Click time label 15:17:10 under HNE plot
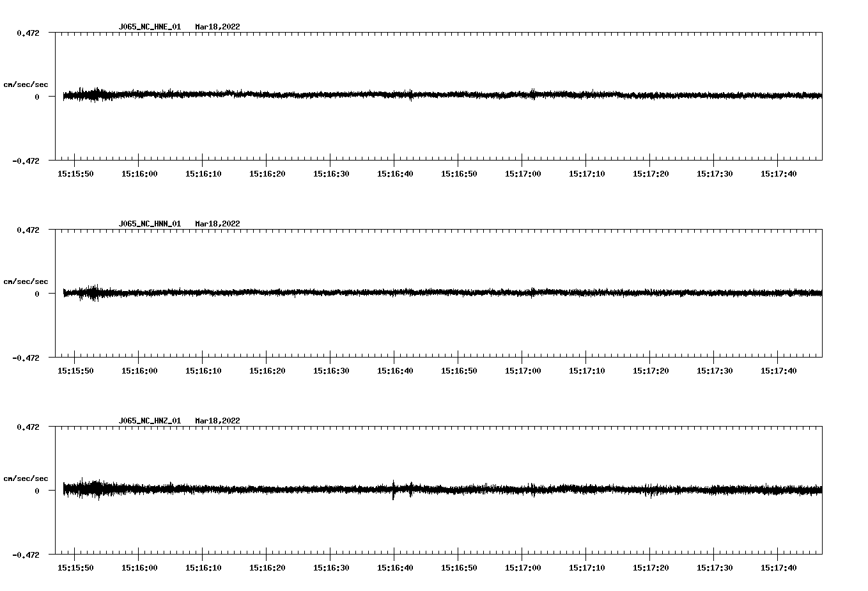The image size is (868, 591). 587,174
